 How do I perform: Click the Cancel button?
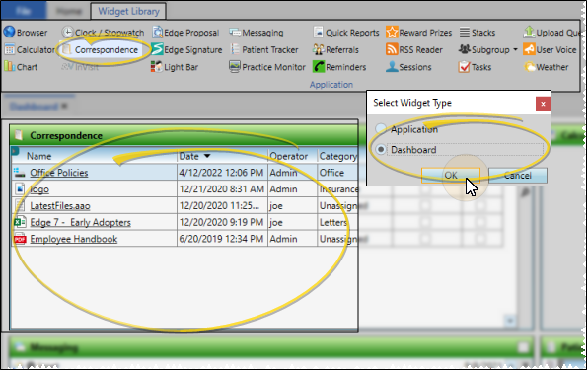518,176
